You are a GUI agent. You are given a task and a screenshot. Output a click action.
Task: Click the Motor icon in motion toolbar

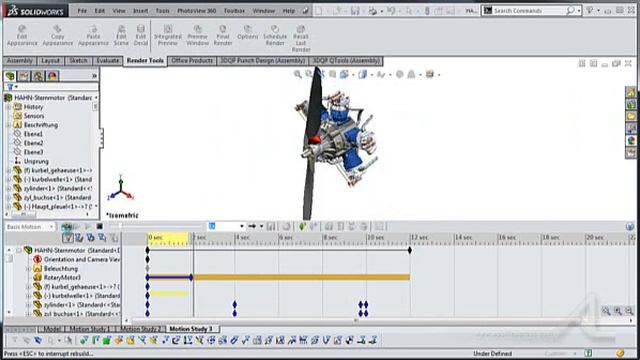pyautogui.click(x=329, y=227)
